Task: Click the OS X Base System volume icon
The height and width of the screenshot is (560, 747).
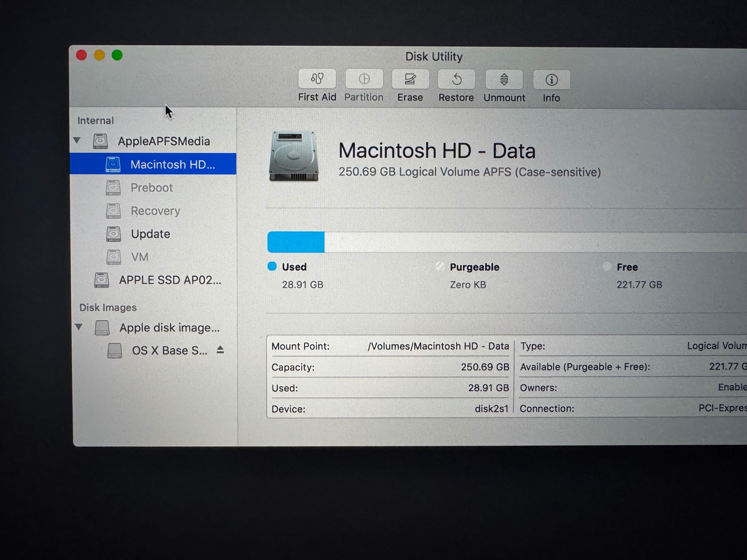Action: [x=115, y=351]
